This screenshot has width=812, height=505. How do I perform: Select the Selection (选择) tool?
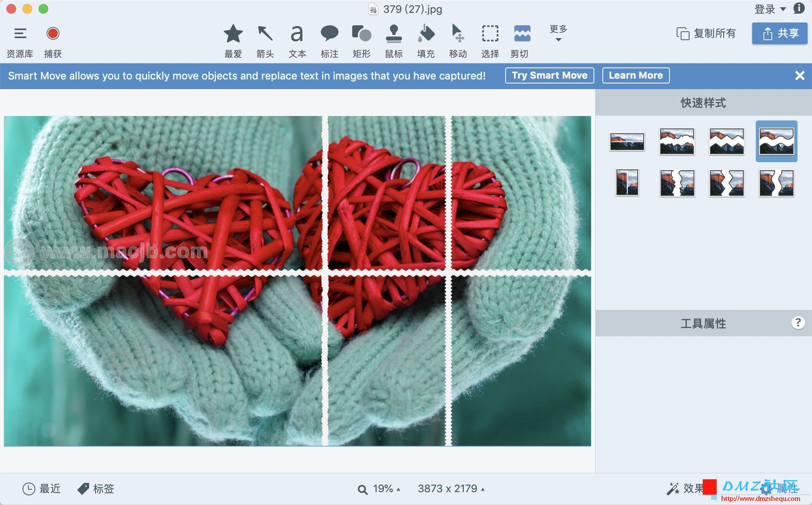[x=490, y=41]
